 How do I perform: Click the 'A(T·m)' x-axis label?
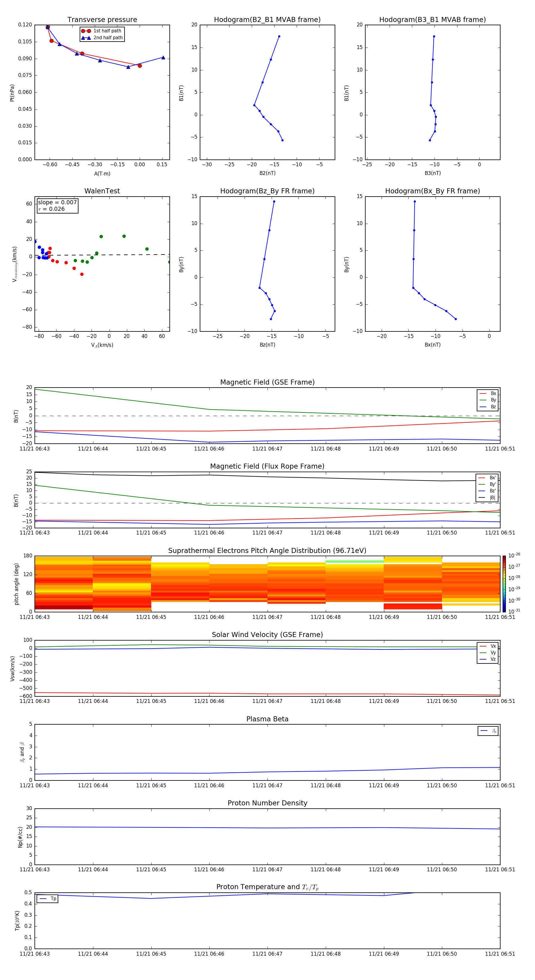[x=102, y=174]
